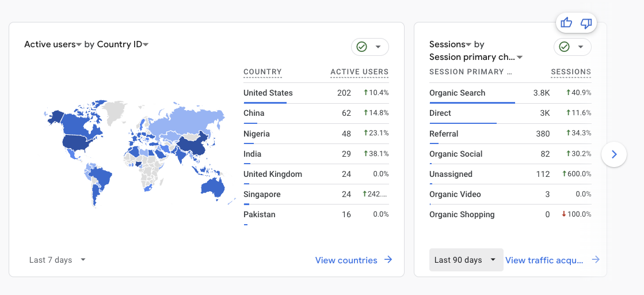Open the View countries report link
The height and width of the screenshot is (295, 644).
coord(346,260)
